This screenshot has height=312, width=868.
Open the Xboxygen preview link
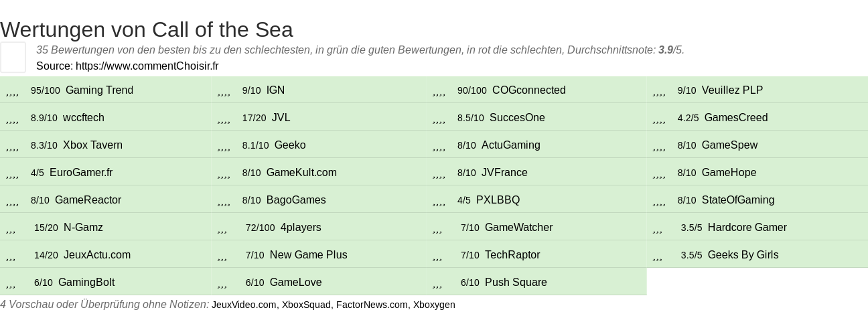pyautogui.click(x=434, y=305)
